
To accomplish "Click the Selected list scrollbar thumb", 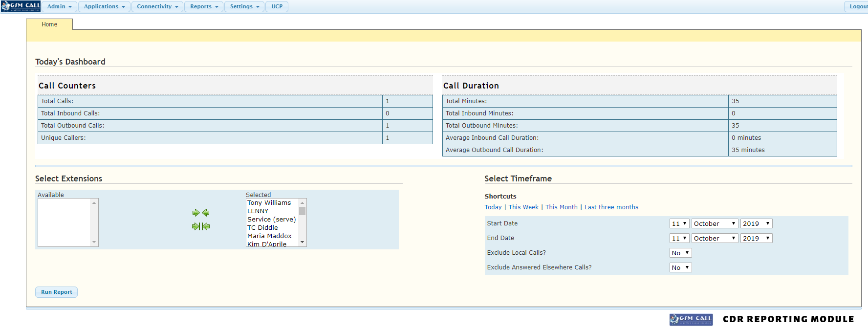I will coord(302,211).
